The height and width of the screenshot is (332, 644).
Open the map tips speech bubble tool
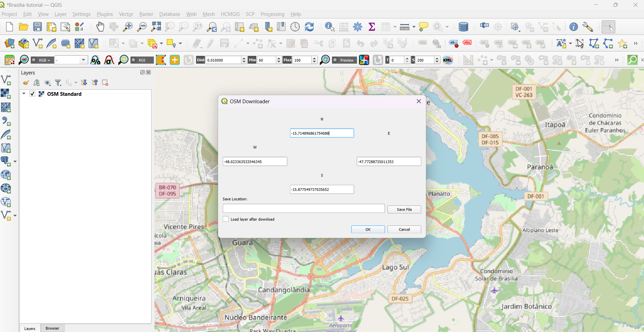pyautogui.click(x=423, y=27)
